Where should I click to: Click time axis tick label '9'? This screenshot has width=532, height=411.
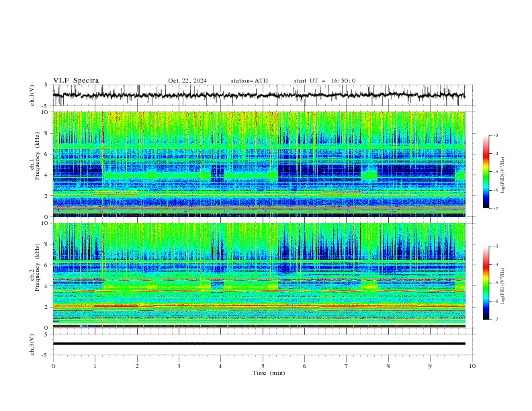430,366
